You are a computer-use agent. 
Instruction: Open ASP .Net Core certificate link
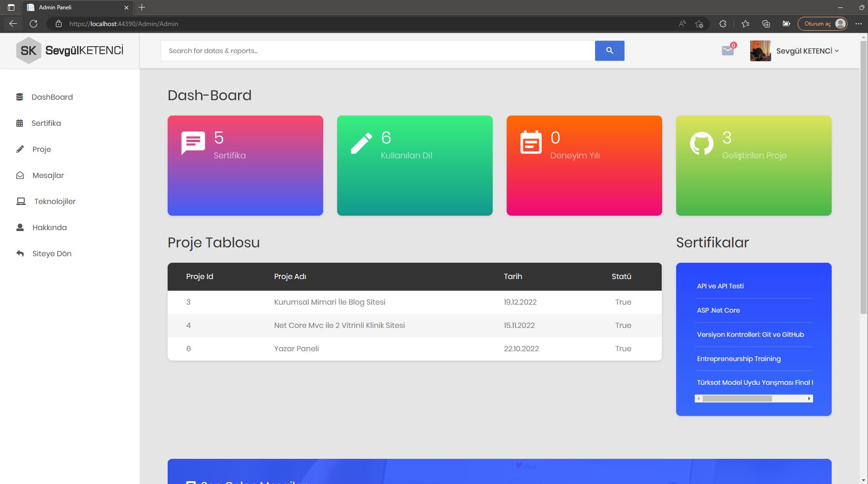[718, 310]
